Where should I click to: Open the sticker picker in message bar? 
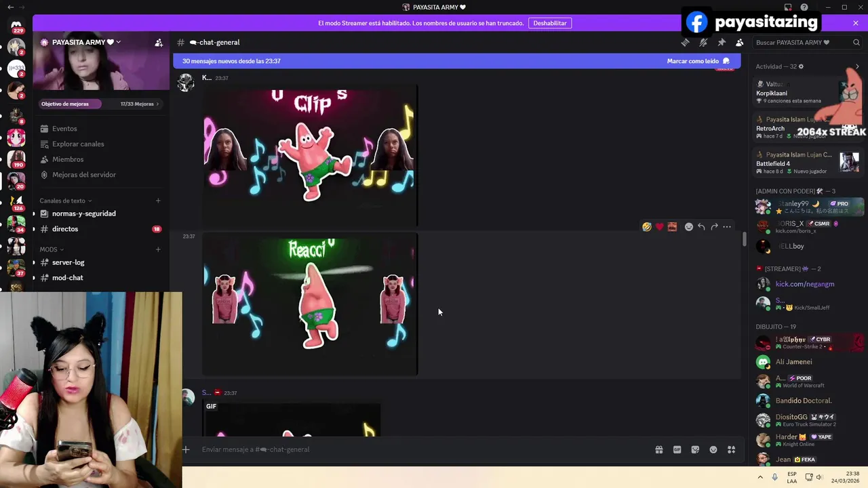pyautogui.click(x=695, y=449)
